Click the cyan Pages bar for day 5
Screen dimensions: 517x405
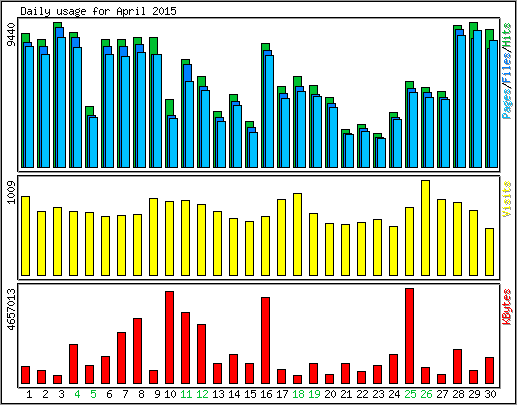[x=93, y=142]
